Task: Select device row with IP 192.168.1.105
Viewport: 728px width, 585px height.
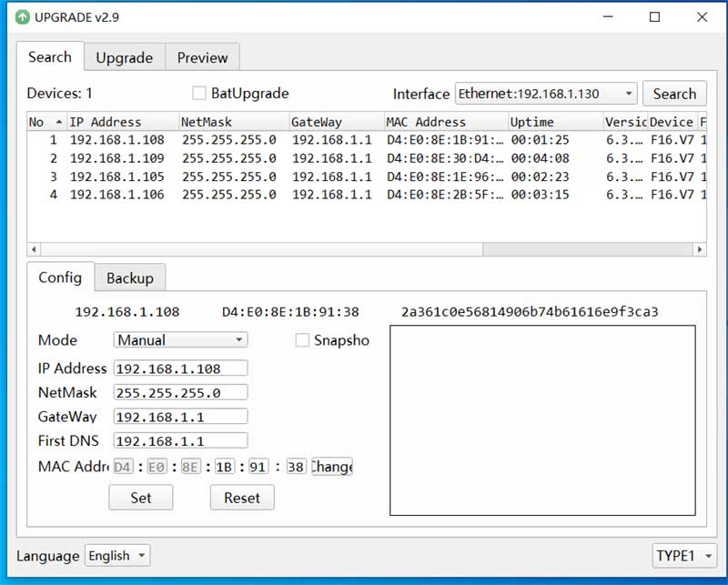Action: 116,177
